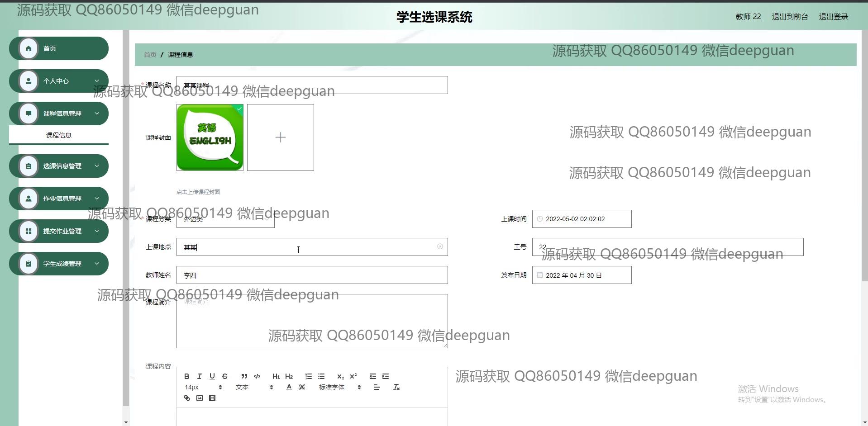Viewport: 868px width, 426px height.
Task: Toggle italic formatting in editor
Action: (x=199, y=376)
